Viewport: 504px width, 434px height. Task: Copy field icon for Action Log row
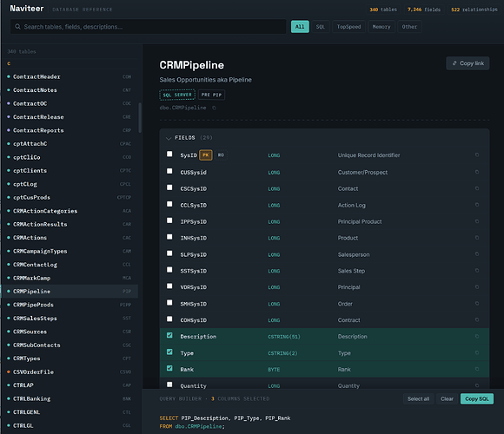click(x=477, y=205)
